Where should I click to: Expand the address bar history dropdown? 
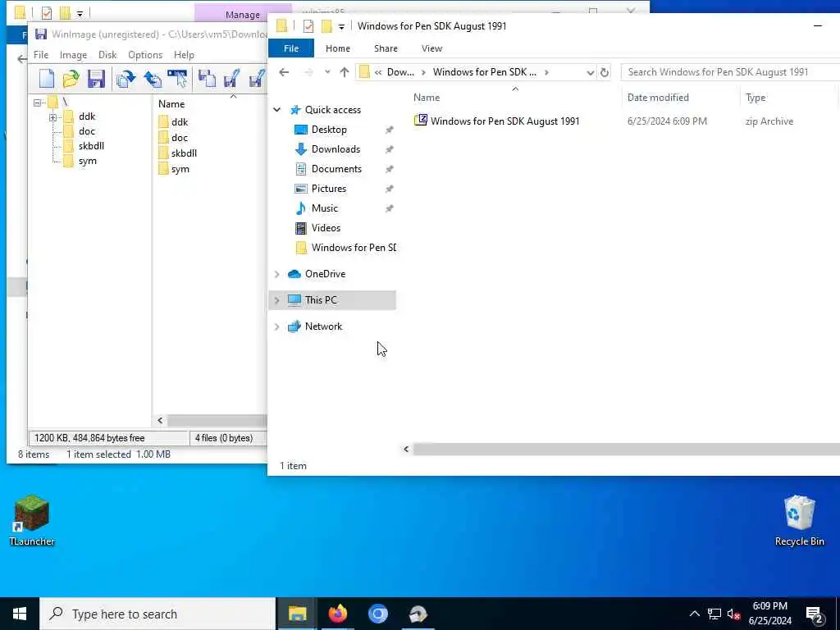click(590, 72)
